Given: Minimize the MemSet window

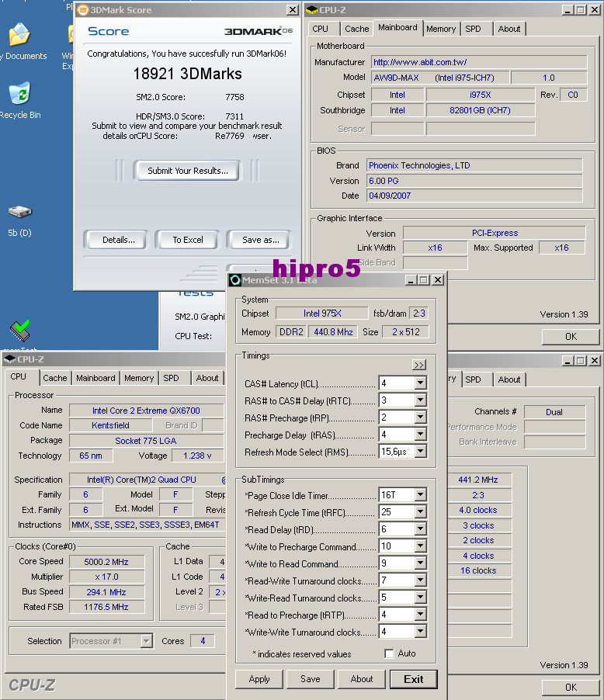Looking at the screenshot, I should (x=411, y=280).
